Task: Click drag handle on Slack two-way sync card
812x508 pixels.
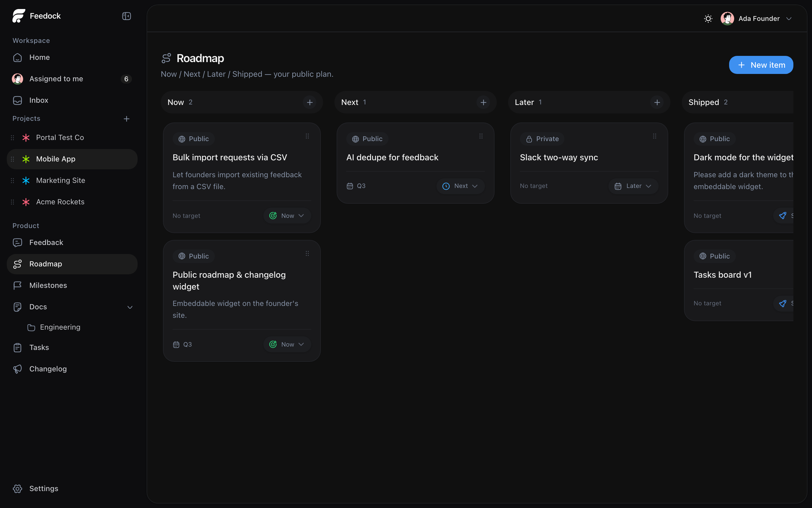Action: pyautogui.click(x=655, y=136)
